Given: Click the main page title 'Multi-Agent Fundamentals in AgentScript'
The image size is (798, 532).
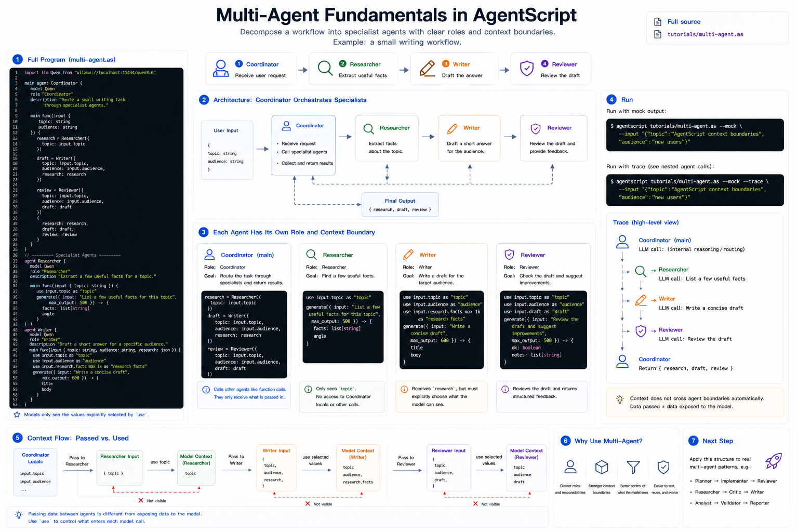Looking at the screenshot, I should [396, 15].
